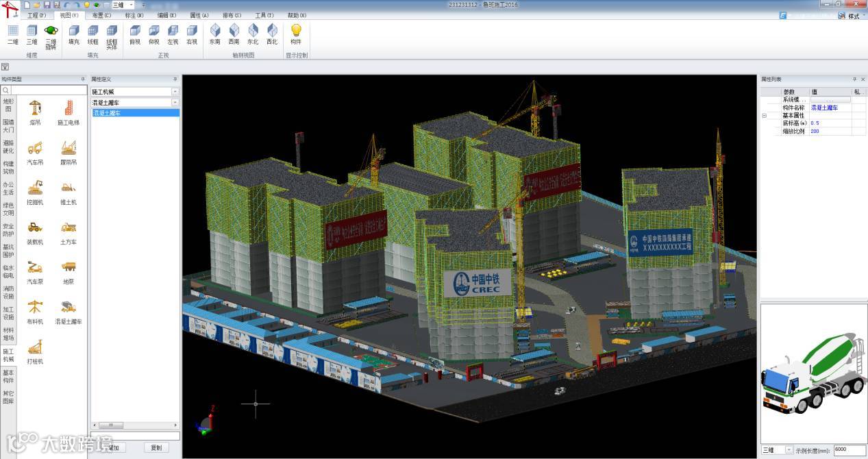Focus the component type search field

[x=49, y=90]
